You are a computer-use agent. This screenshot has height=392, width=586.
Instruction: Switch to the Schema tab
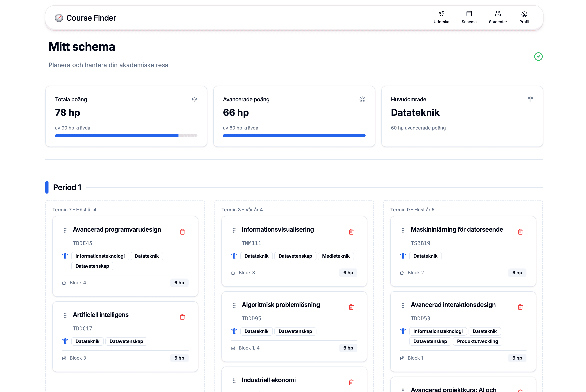tap(469, 17)
